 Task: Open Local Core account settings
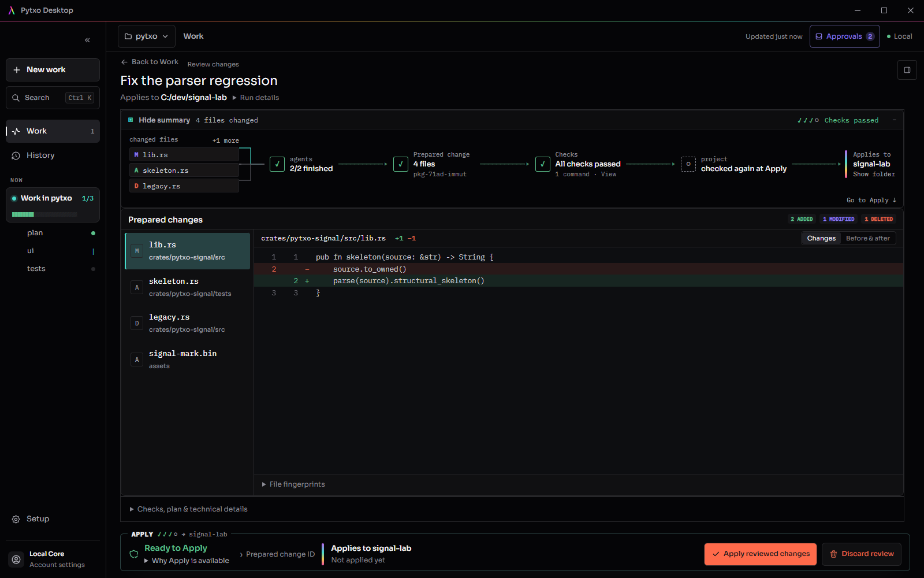pos(53,559)
